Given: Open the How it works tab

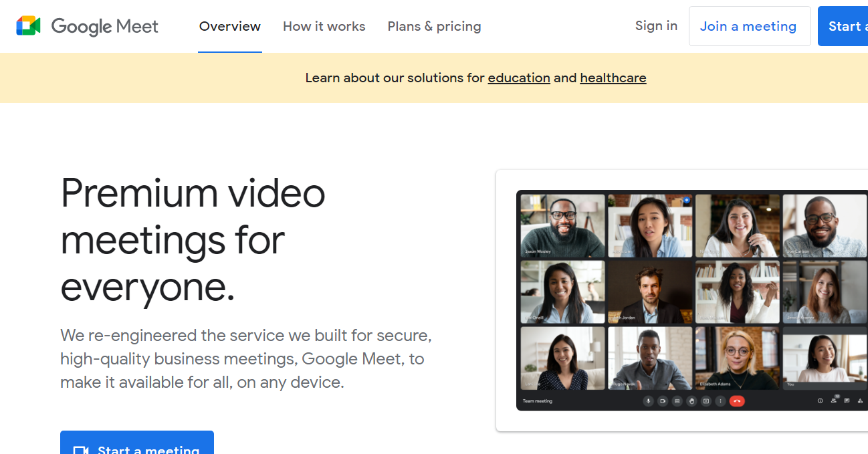Looking at the screenshot, I should (x=324, y=26).
